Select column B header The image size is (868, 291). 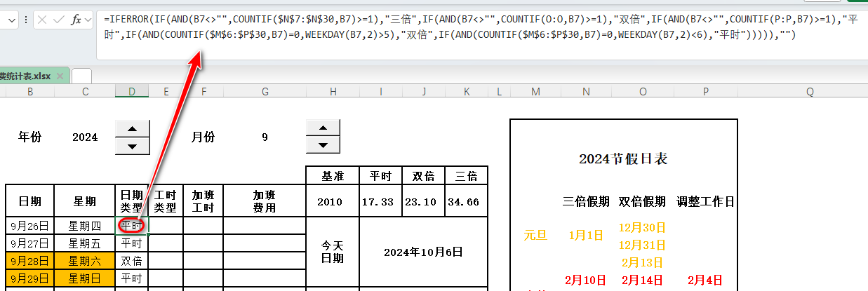point(30,92)
